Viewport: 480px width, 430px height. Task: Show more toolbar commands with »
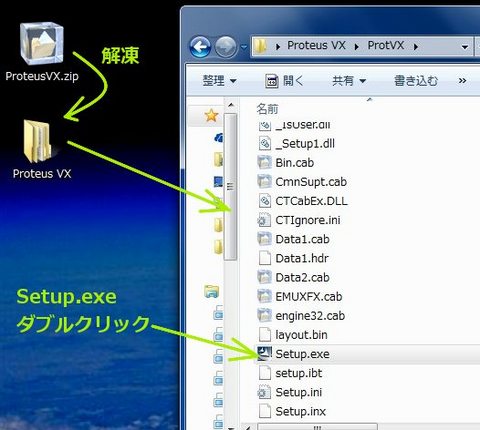coord(462,81)
